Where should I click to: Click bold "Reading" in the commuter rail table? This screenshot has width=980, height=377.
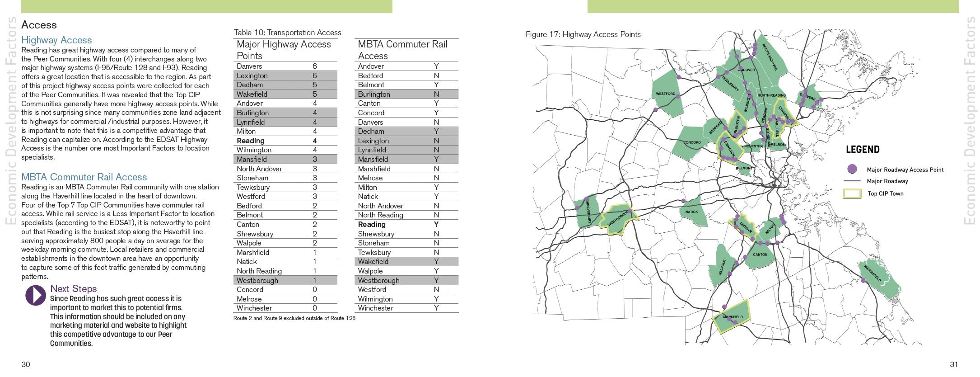(x=372, y=225)
